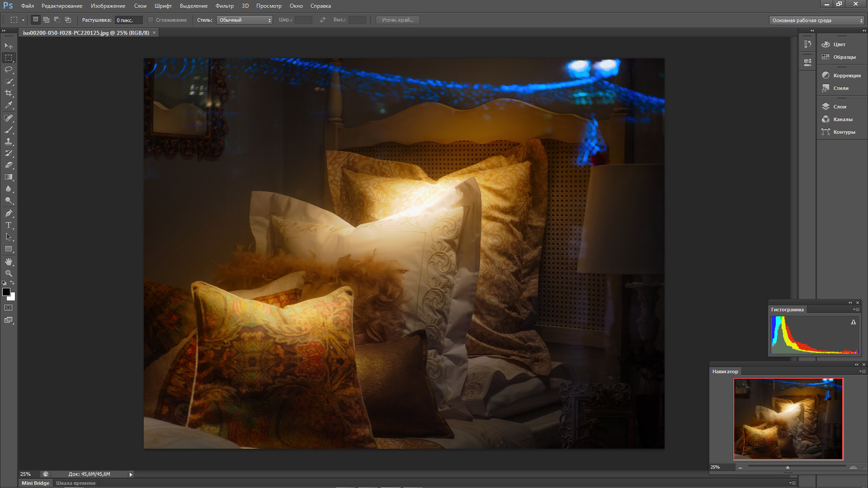
Task: Select the Lasso tool
Action: (x=9, y=70)
